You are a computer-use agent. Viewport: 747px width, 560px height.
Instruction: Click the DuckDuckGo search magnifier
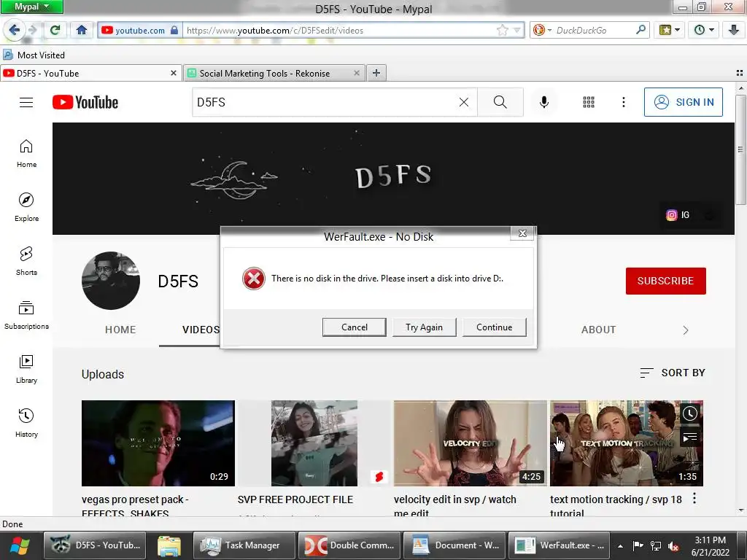(640, 30)
